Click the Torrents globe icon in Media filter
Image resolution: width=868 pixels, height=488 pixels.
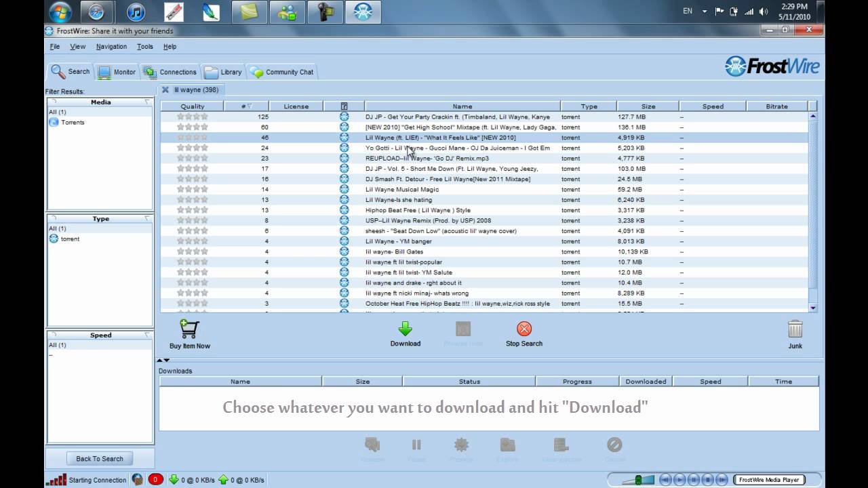pyautogui.click(x=54, y=122)
